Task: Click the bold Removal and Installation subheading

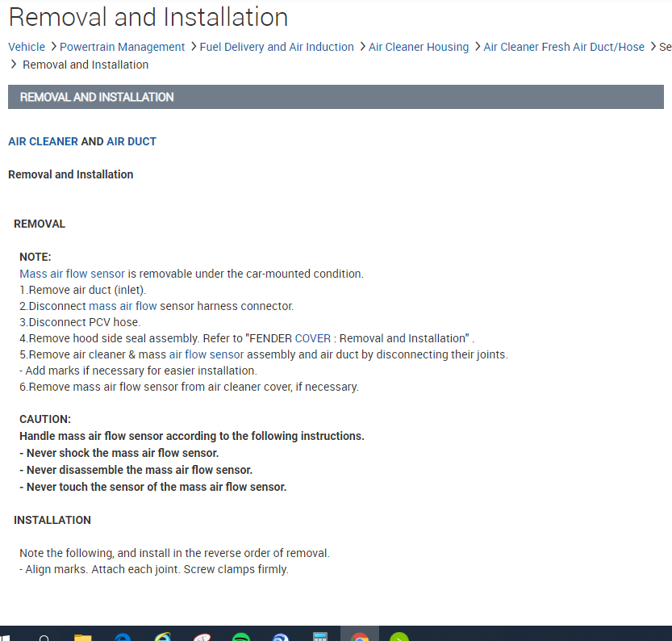Action: [x=71, y=174]
